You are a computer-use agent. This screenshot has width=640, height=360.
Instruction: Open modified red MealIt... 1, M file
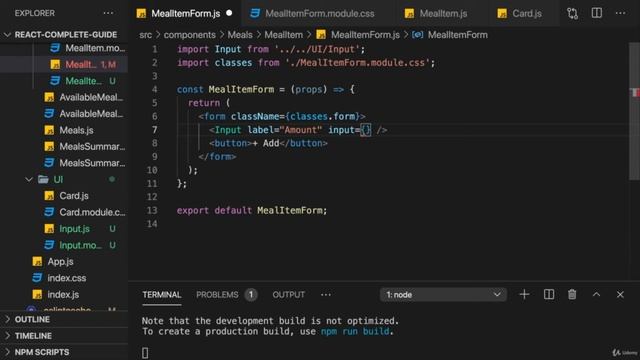point(64,64)
